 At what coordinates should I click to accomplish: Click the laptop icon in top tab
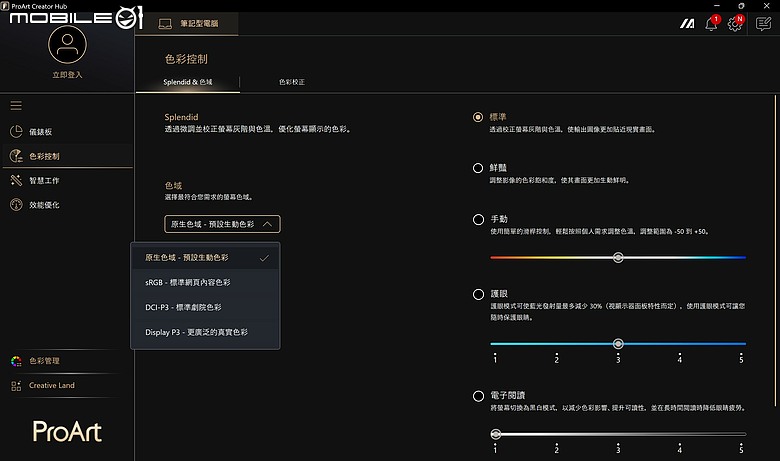(x=165, y=23)
